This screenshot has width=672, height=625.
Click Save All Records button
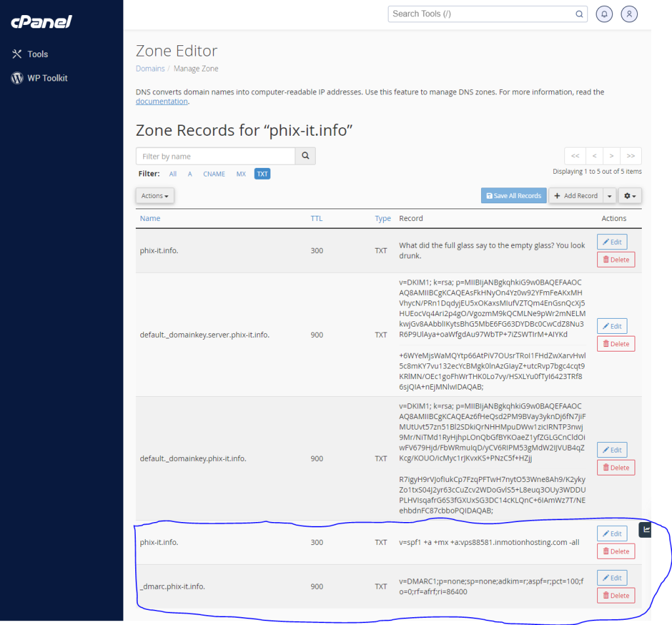point(513,195)
